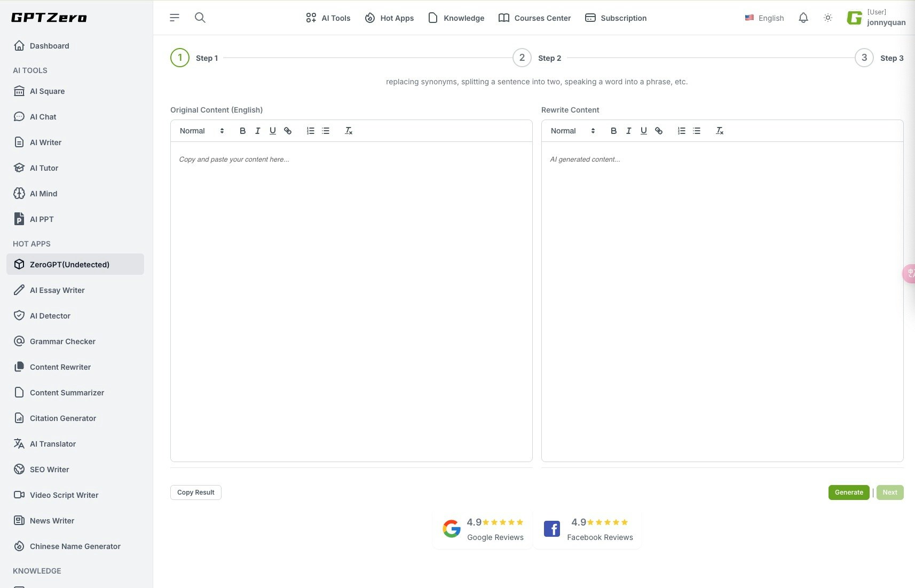Open News Writer
The height and width of the screenshot is (588, 915).
[75, 521]
